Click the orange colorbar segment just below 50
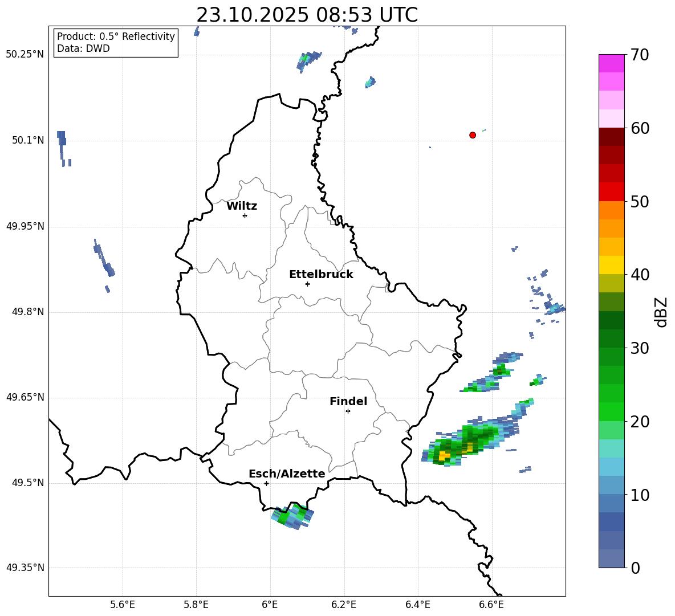Screen dimensions: 675x616 [x=611, y=210]
